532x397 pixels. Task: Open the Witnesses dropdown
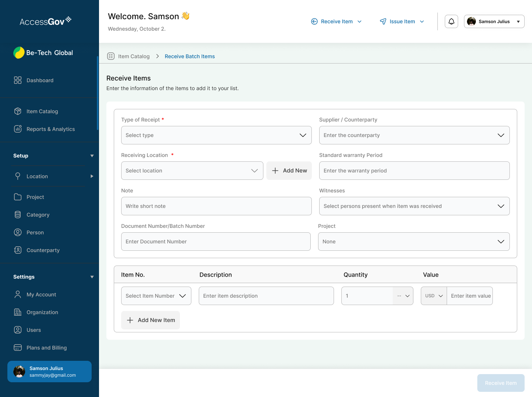tap(415, 206)
